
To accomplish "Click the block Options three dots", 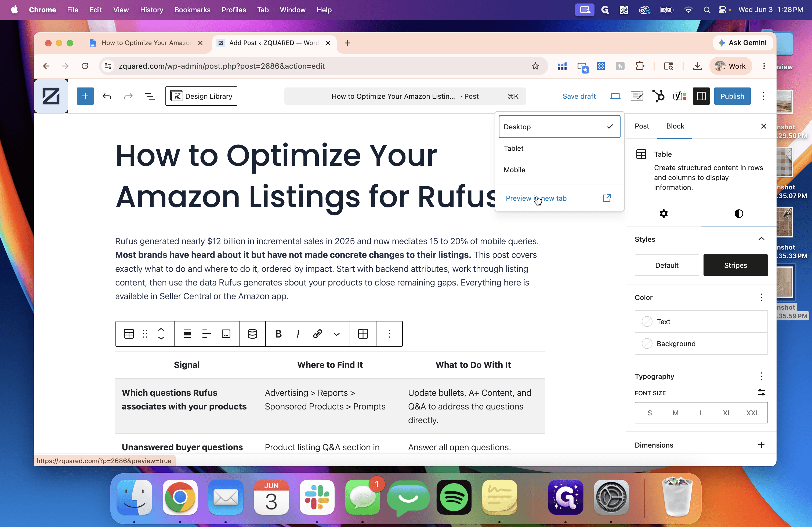I will coord(389,334).
